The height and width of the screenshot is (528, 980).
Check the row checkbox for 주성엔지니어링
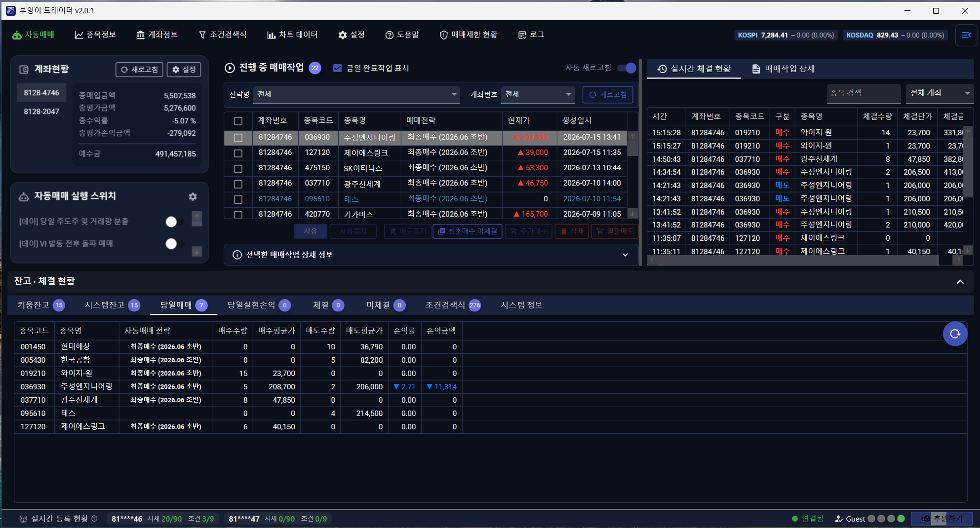coord(238,138)
